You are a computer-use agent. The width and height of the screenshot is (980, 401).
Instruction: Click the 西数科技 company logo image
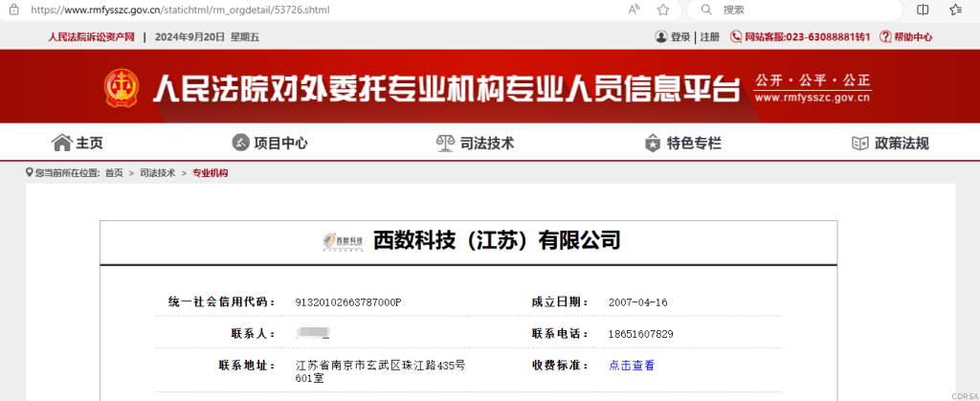coord(344,242)
